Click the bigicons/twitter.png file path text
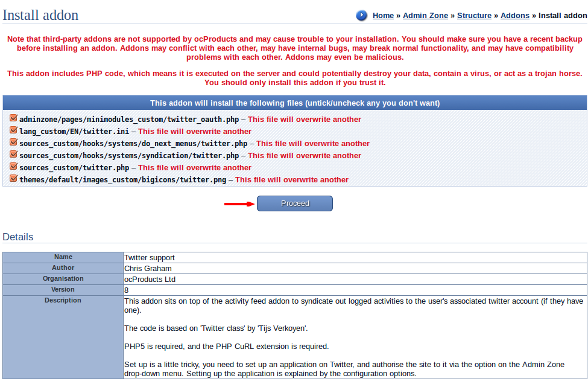 click(123, 180)
